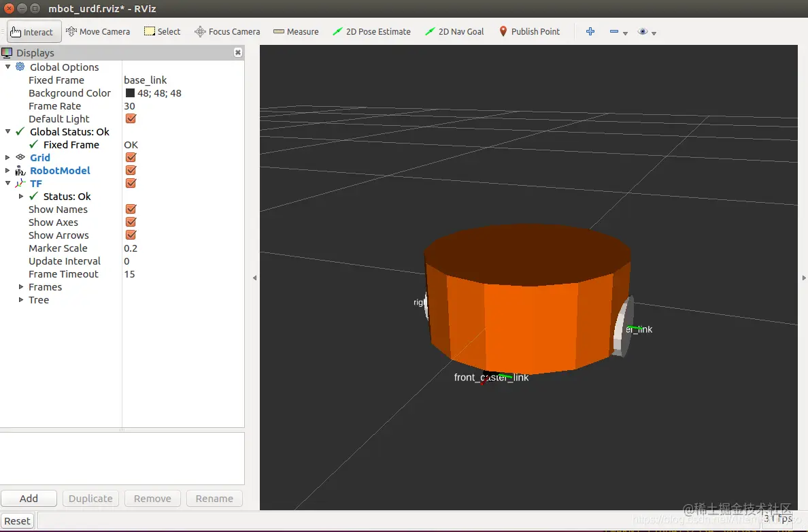Activate the Move Camera tool
The height and width of the screenshot is (532, 808).
[x=98, y=31]
